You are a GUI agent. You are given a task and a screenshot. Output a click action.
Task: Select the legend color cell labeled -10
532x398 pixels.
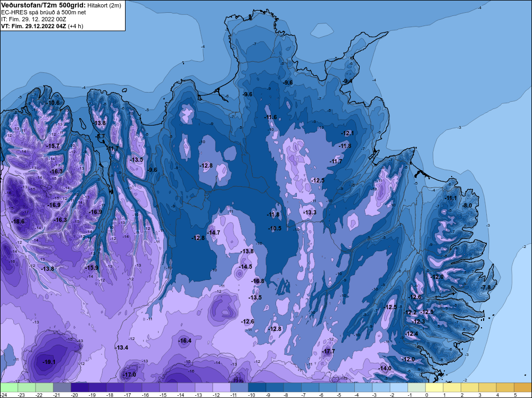(257, 387)
